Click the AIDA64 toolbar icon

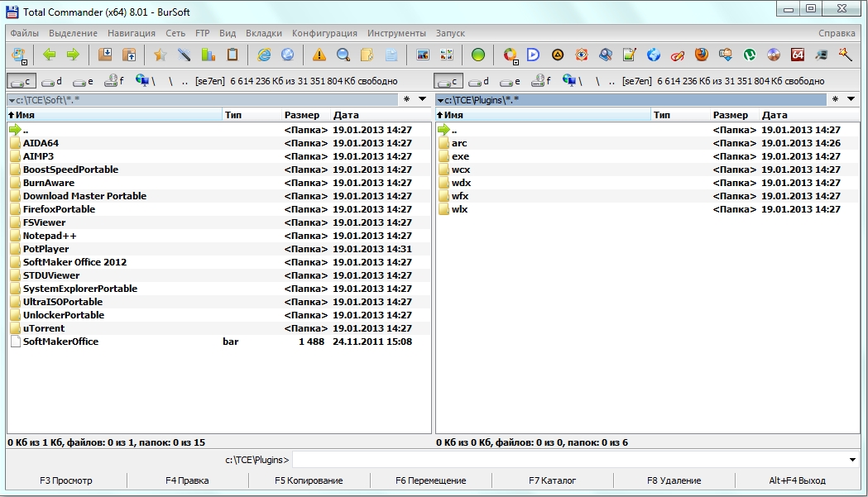[798, 55]
